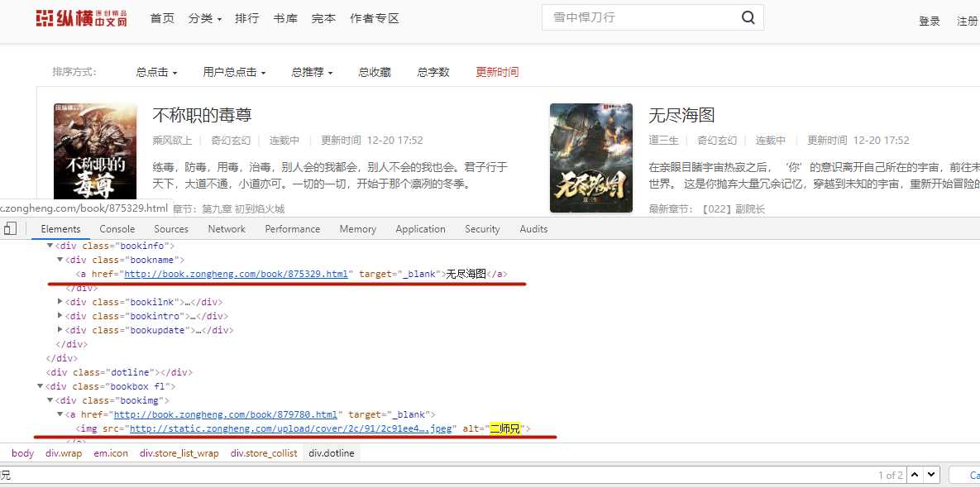This screenshot has width=980, height=488.
Task: Open the 作者专区 navigation link
Action: 375,18
